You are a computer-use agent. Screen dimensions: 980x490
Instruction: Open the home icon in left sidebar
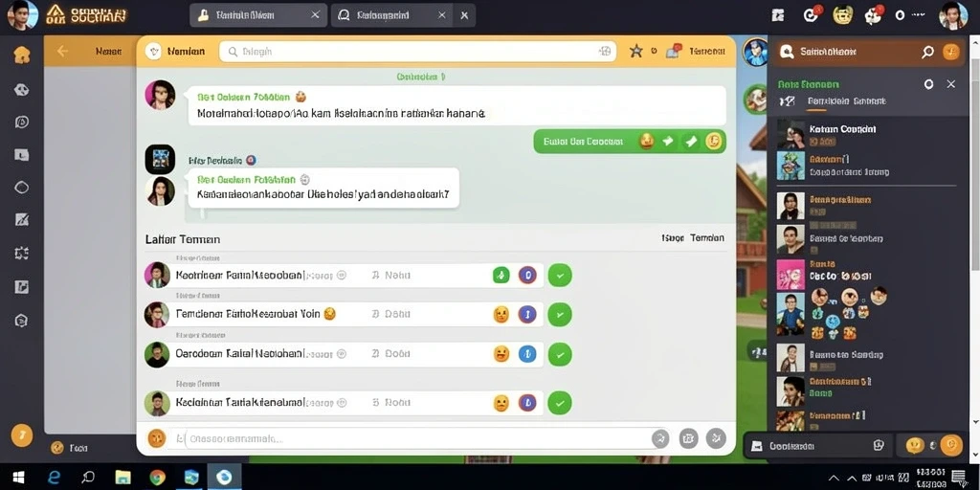22,55
